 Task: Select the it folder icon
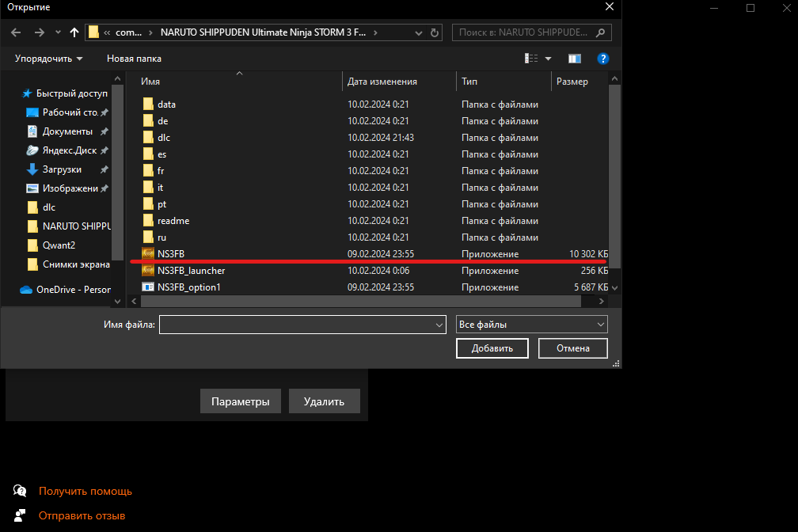pyautogui.click(x=148, y=188)
